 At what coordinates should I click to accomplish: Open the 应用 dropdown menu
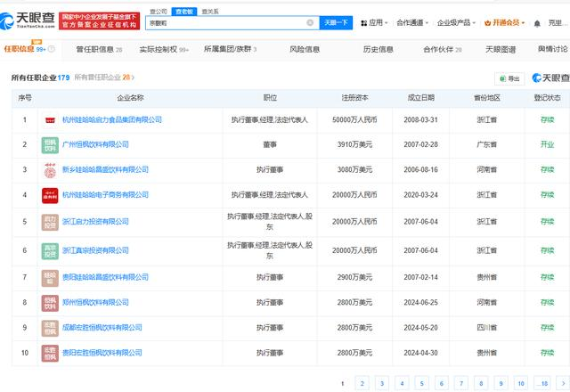coord(374,23)
